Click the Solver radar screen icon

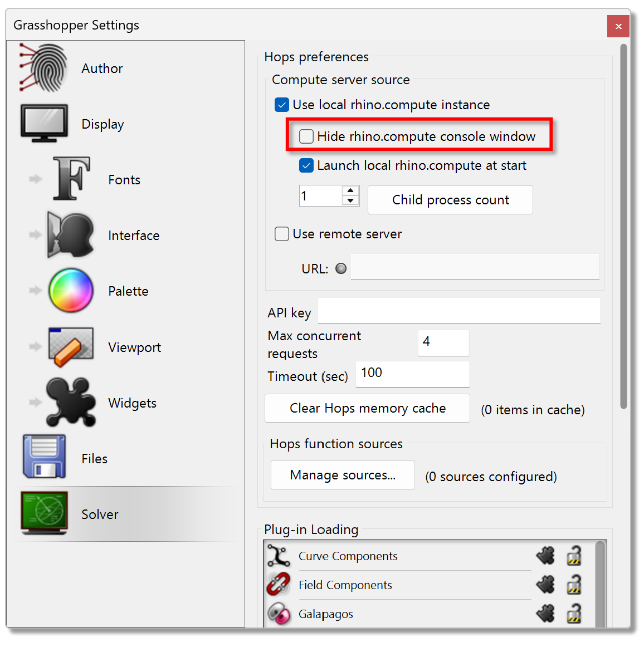click(44, 513)
